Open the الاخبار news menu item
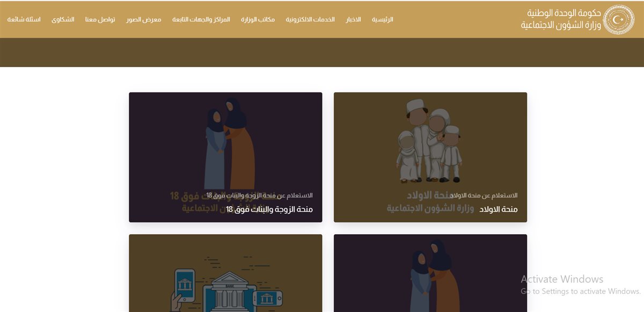The width and height of the screenshot is (644, 312). tap(353, 19)
